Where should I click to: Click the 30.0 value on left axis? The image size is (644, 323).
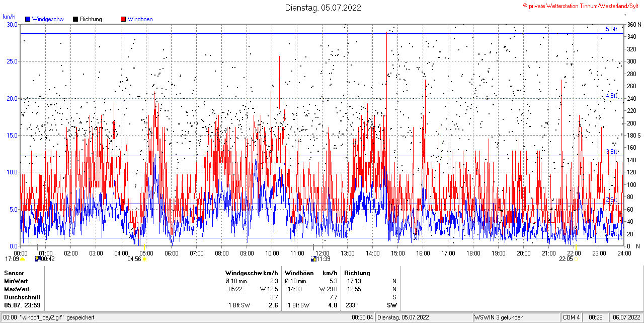(x=12, y=24)
